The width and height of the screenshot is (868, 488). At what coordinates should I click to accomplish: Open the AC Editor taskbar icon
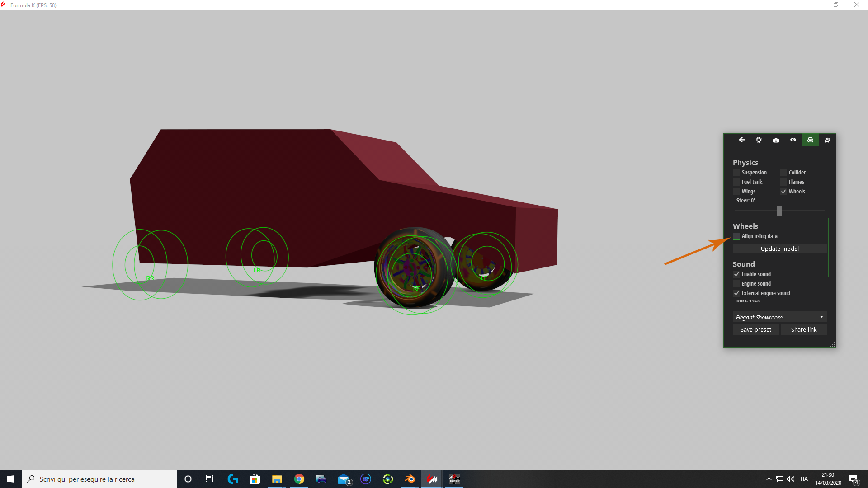[x=454, y=479]
